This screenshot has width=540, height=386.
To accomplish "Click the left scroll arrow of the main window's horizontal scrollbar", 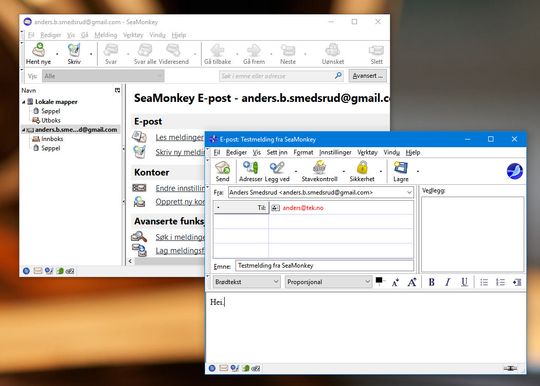I will click(130, 261).
